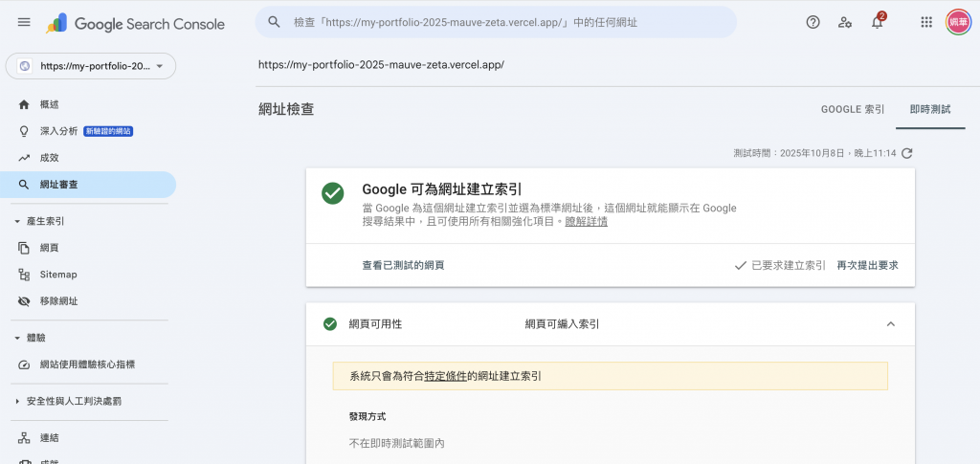Open the help question mark icon

pyautogui.click(x=813, y=22)
